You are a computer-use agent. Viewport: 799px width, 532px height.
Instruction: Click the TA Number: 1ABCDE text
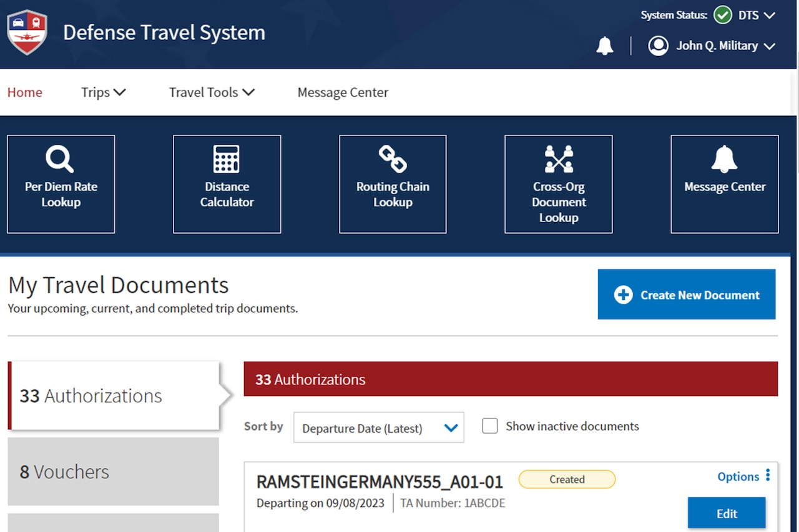coord(453,503)
